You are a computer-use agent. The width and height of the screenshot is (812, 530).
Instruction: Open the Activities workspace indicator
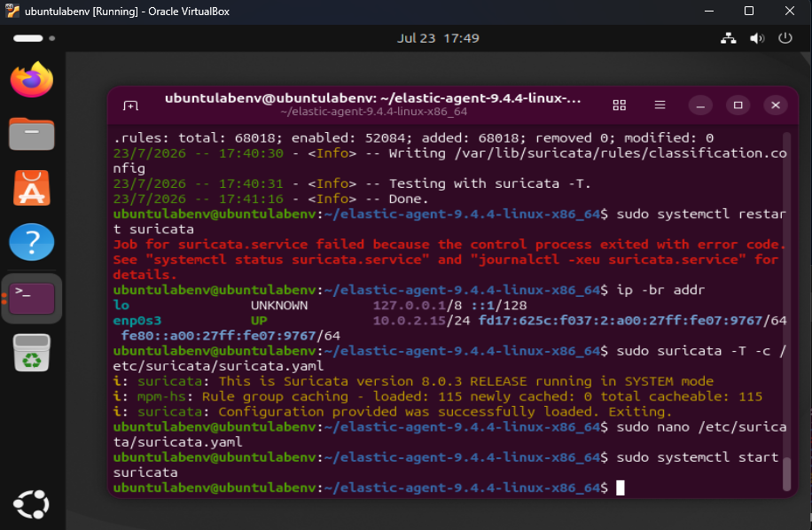pyautogui.click(x=34, y=38)
